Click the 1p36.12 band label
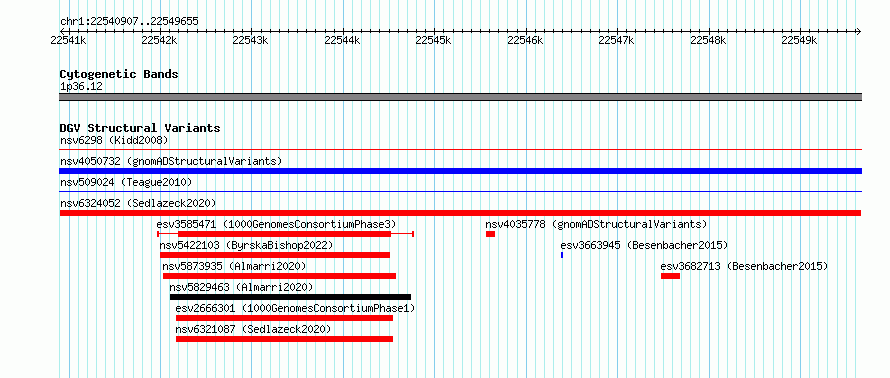 click(81, 87)
